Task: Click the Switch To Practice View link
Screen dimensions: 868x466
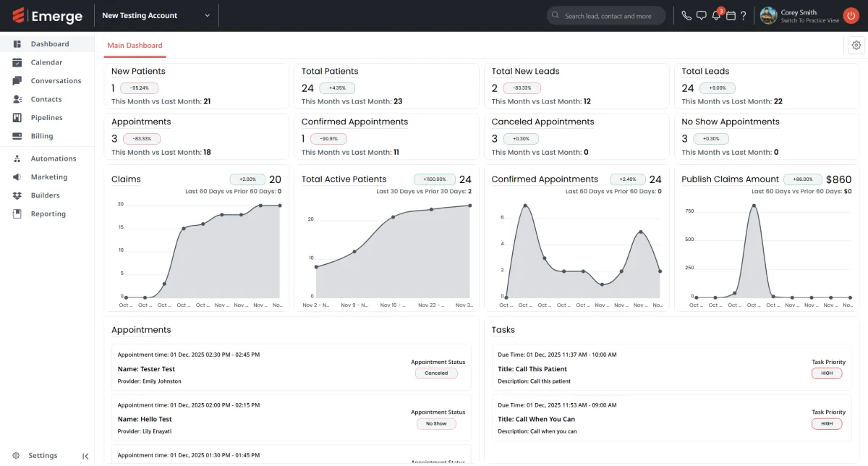Action: 809,21
